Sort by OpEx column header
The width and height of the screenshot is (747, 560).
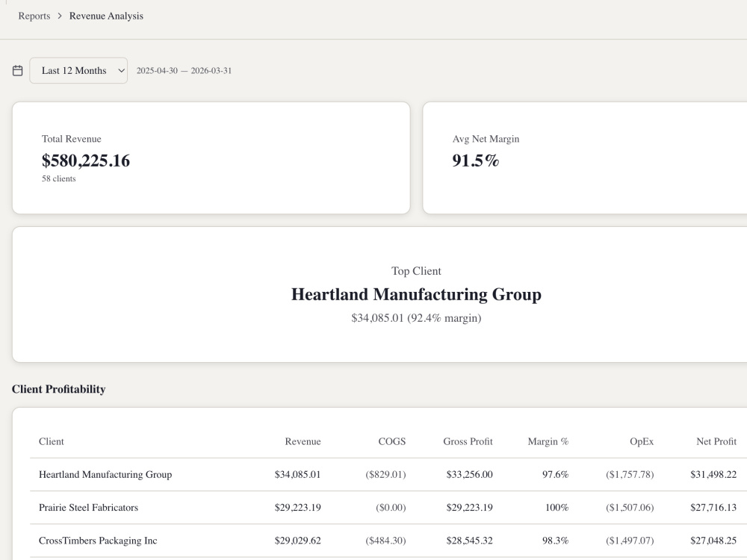(642, 441)
